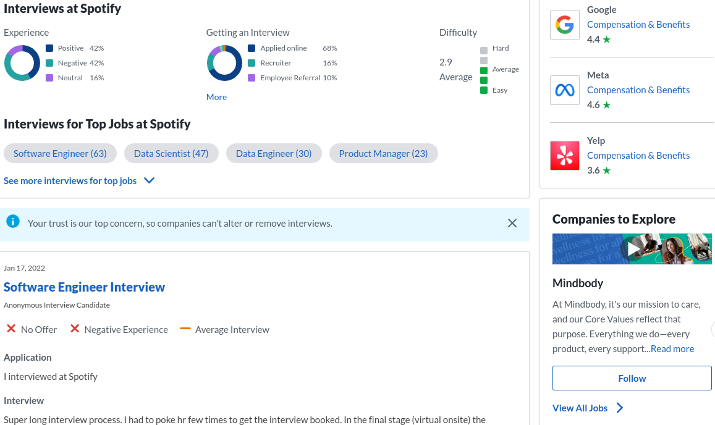Screen dimensions: 715x425
Task: Click Read more on Mindbody description
Action: [x=672, y=349]
